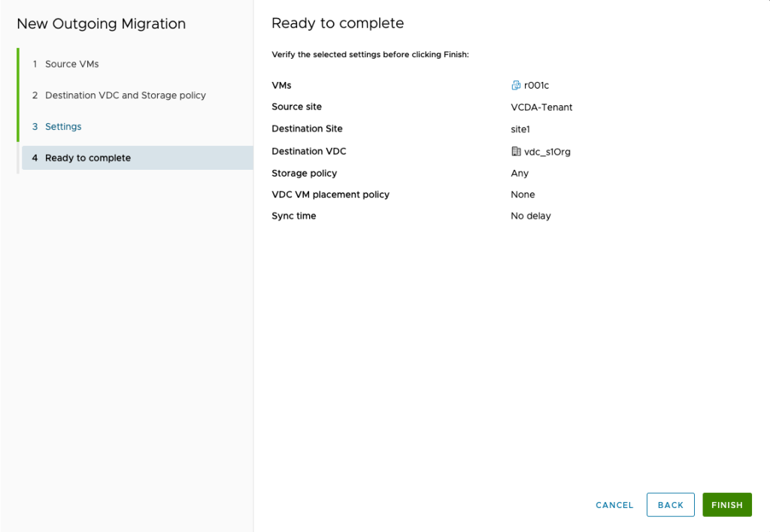770x532 pixels.
Task: Go back using the Back button
Action: click(670, 504)
